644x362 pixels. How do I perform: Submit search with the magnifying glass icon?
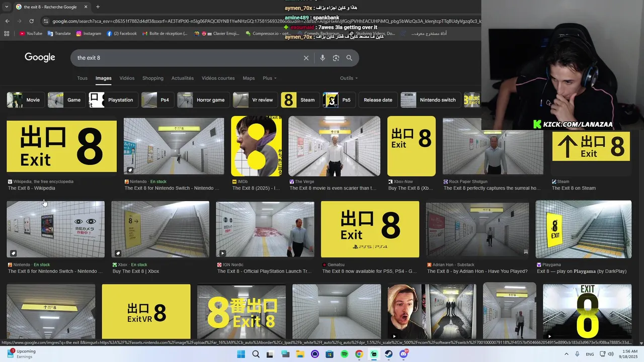[349, 58]
